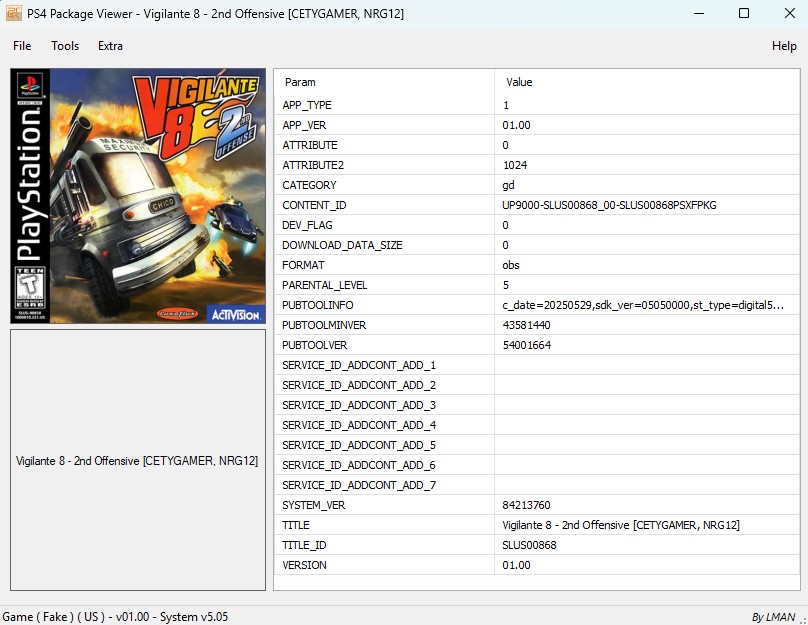Click the Param column header
This screenshot has width=808, height=625.
click(300, 82)
